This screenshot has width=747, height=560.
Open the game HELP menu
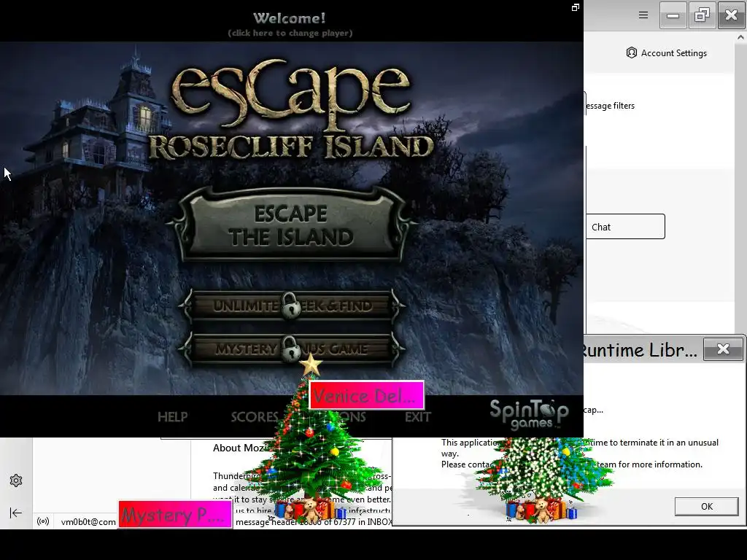coord(172,416)
